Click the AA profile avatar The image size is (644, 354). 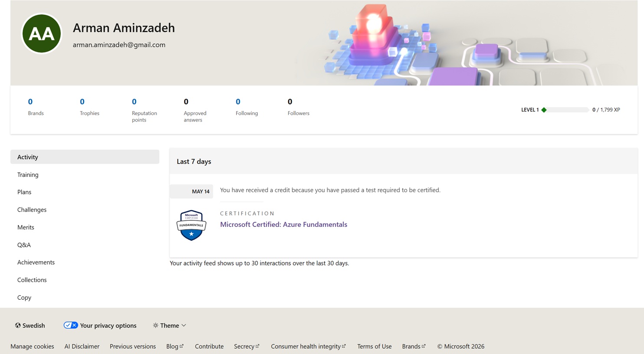click(x=42, y=33)
